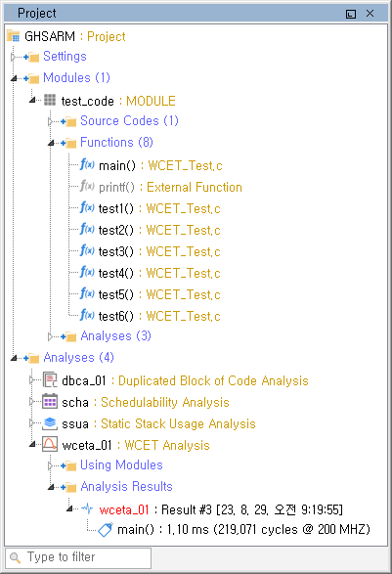Select the test3() function entry
392x574 pixels.
(x=151, y=251)
